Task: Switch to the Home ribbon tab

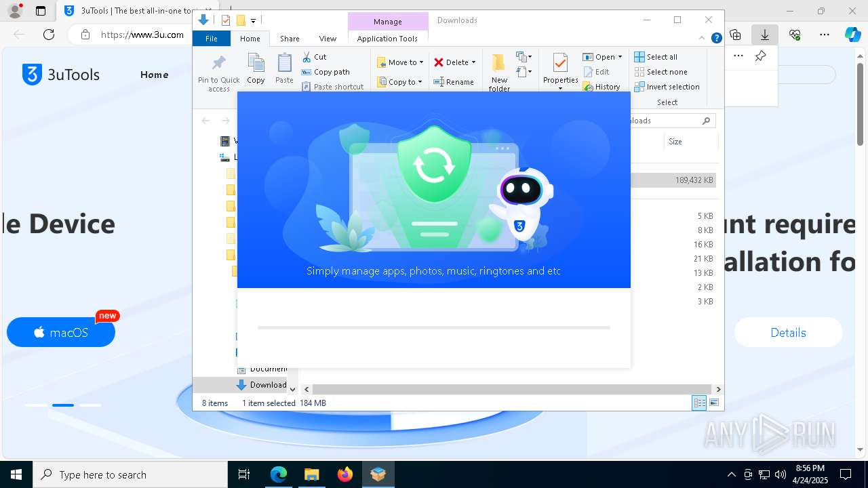Action: pyautogui.click(x=250, y=39)
